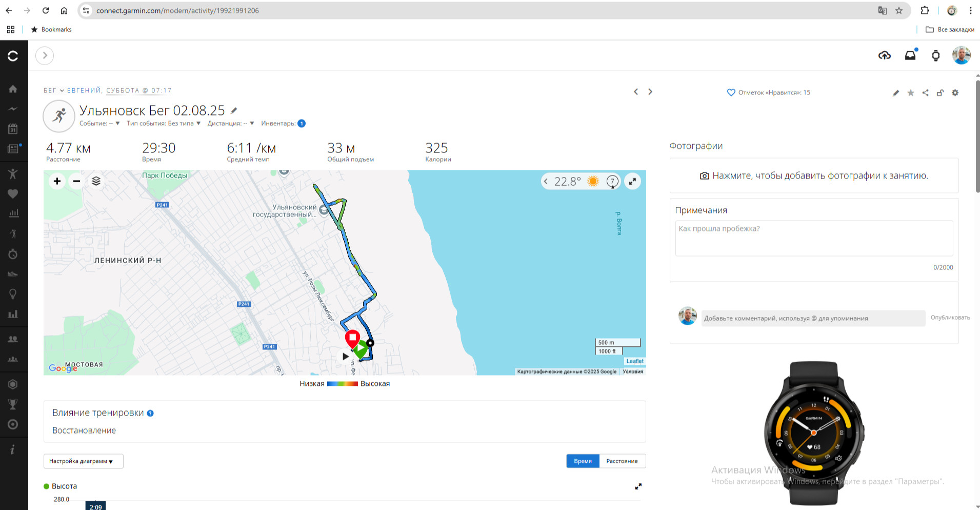Open the News Feed sidebar icon
Screen dimensions: 980x510
13,149
